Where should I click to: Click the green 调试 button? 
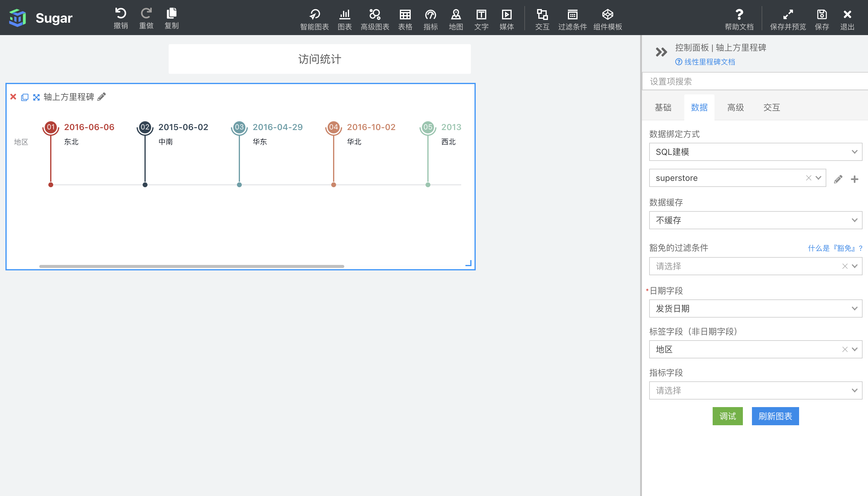click(x=727, y=416)
